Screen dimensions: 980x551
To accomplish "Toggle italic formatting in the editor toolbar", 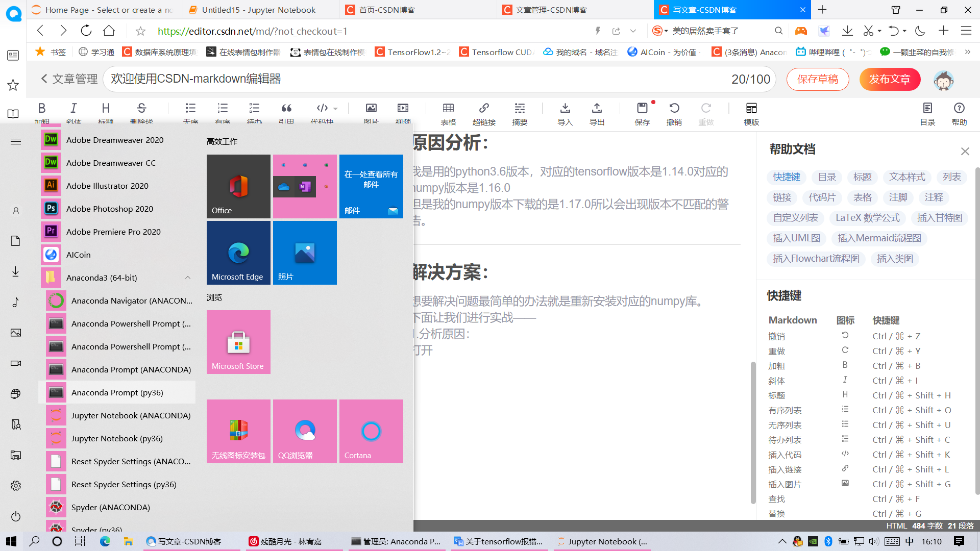I will point(73,108).
